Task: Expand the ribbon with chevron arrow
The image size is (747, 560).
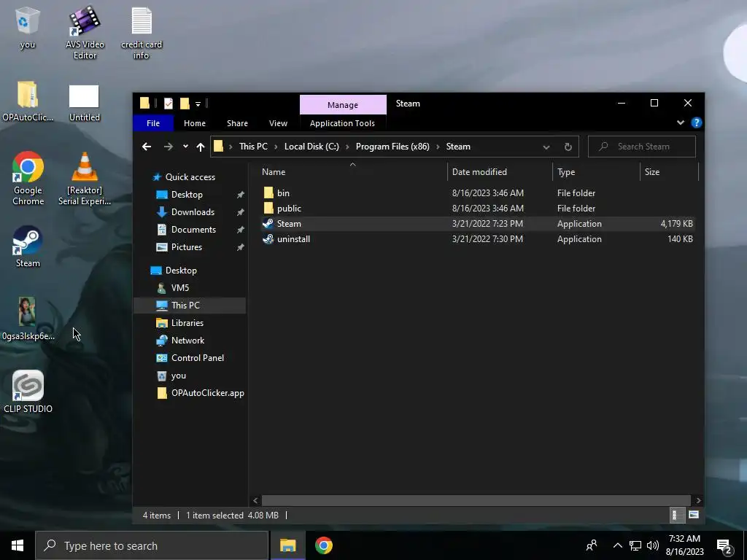Action: click(681, 122)
